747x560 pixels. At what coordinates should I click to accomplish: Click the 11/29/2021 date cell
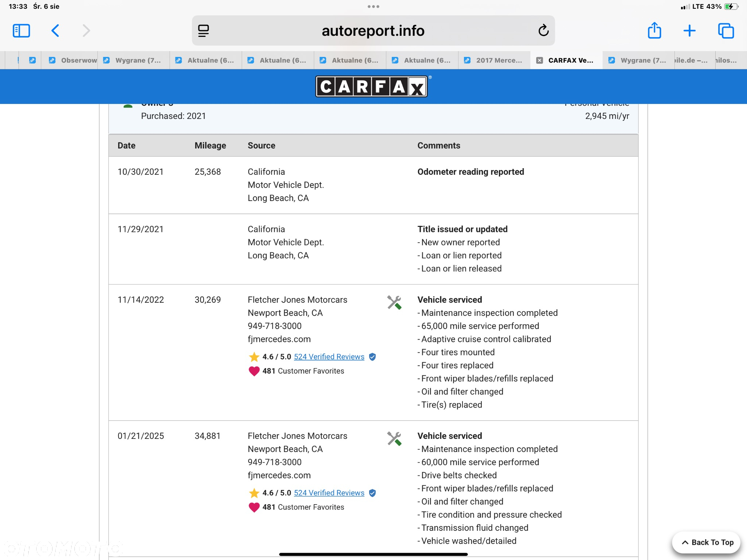(x=140, y=229)
